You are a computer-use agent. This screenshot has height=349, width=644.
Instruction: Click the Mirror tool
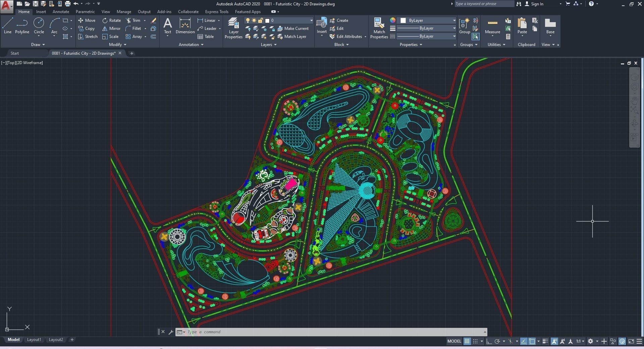tap(111, 29)
